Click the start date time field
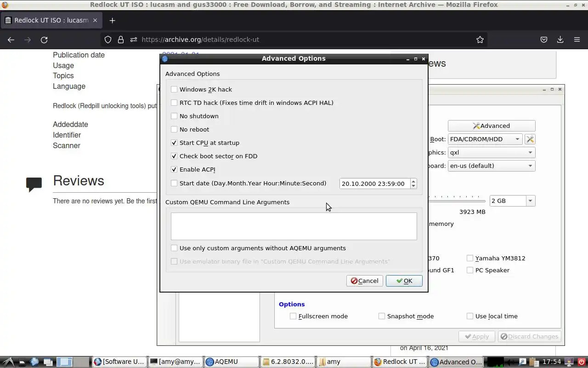Viewport: 588px width, 368px height. click(x=375, y=184)
